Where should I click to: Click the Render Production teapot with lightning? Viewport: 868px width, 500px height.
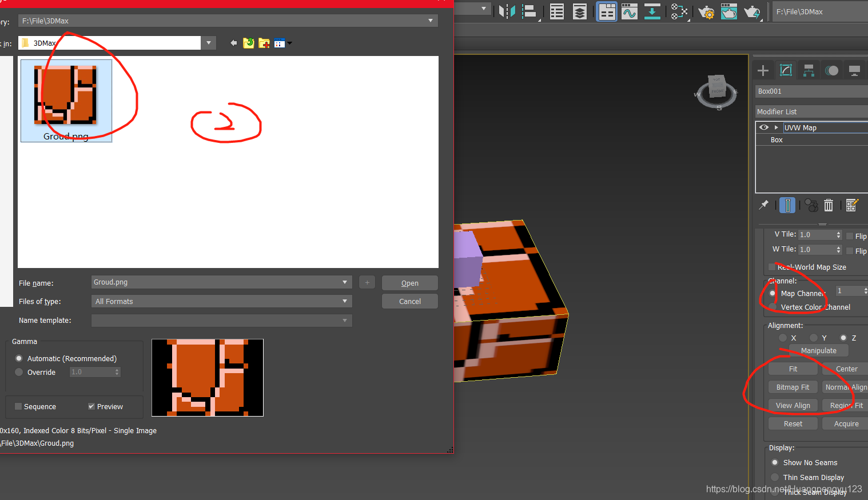(752, 11)
